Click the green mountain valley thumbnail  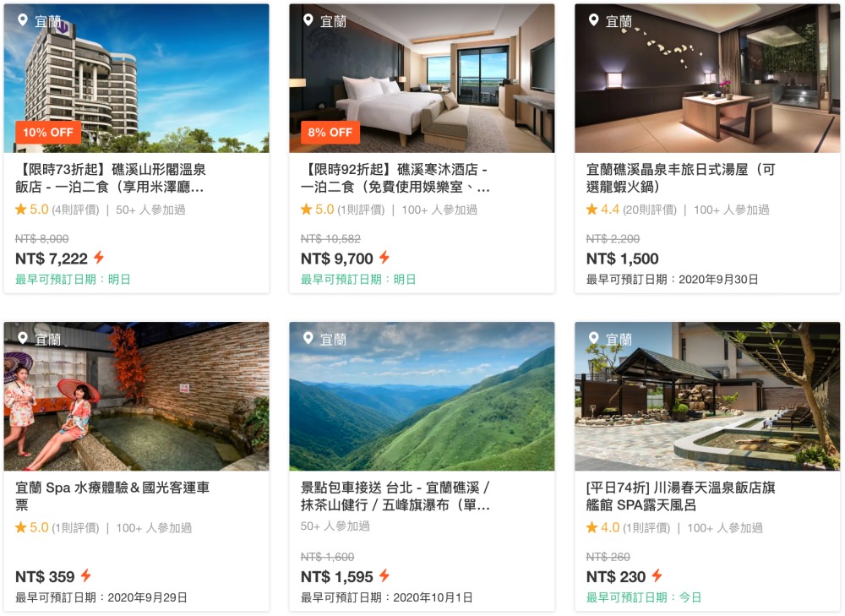pyautogui.click(x=422, y=396)
